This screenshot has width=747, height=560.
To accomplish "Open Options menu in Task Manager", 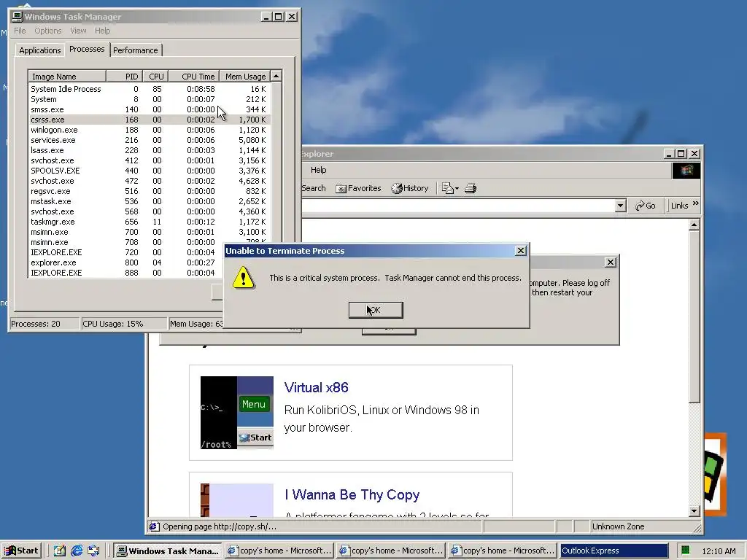I will pyautogui.click(x=47, y=31).
